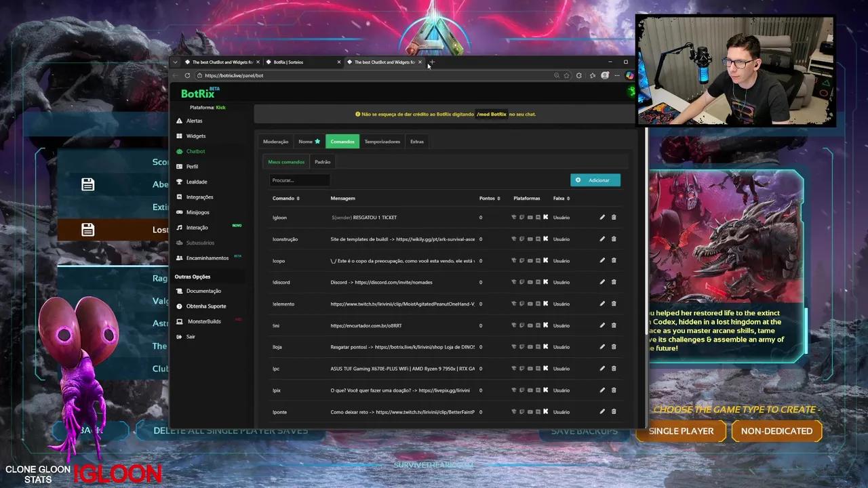This screenshot has height=488, width=868.
Task: Open the Perfil section in BotRix
Action: (x=192, y=166)
